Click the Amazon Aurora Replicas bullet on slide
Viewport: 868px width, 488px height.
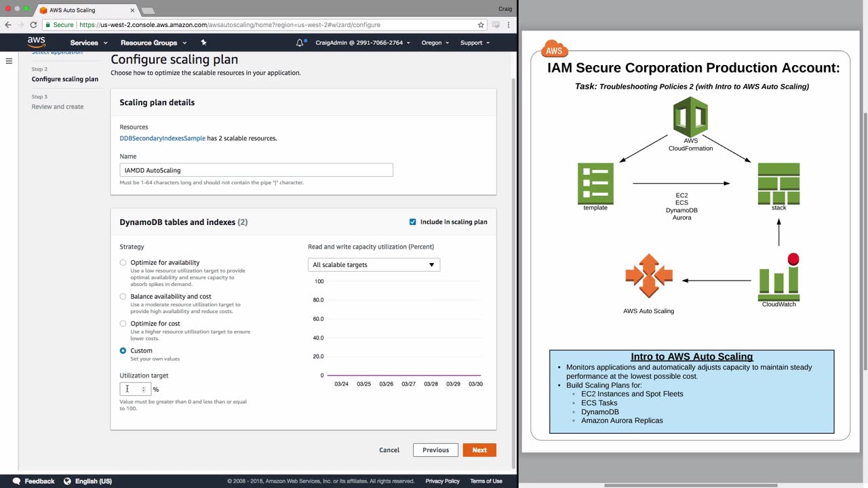point(622,420)
